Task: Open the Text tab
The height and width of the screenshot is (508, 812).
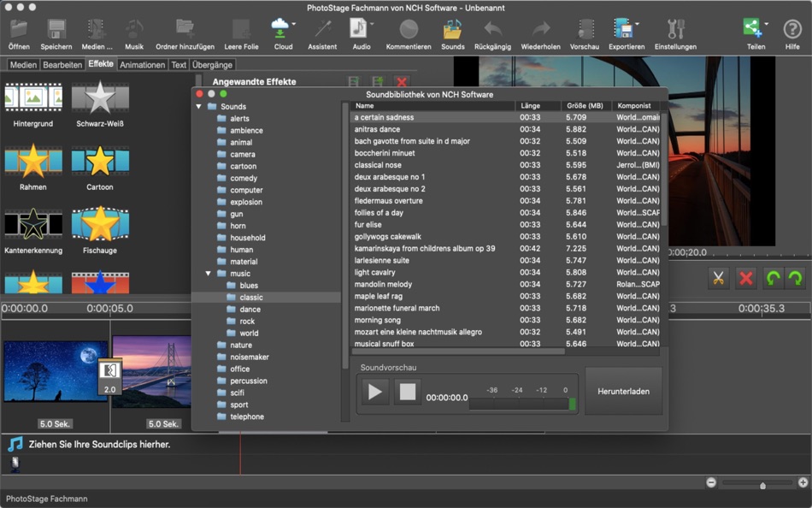Action: point(179,65)
